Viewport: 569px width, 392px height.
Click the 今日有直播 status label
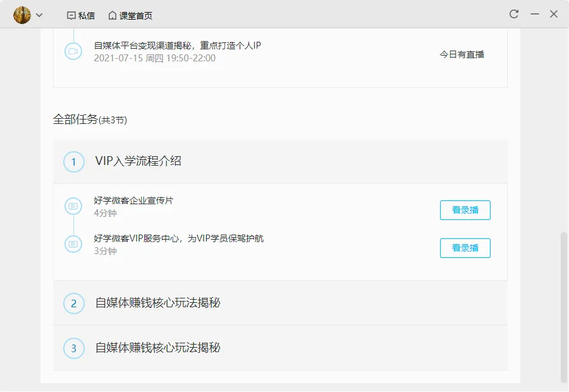point(462,54)
